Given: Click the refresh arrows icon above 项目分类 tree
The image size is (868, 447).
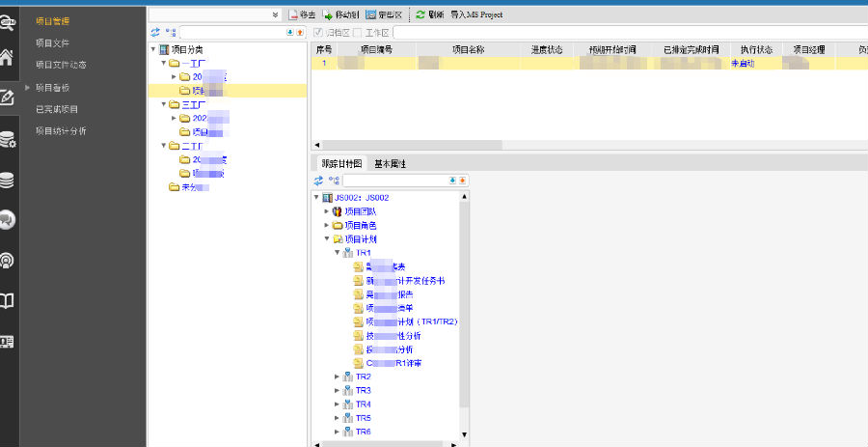Looking at the screenshot, I should pyautogui.click(x=156, y=32).
